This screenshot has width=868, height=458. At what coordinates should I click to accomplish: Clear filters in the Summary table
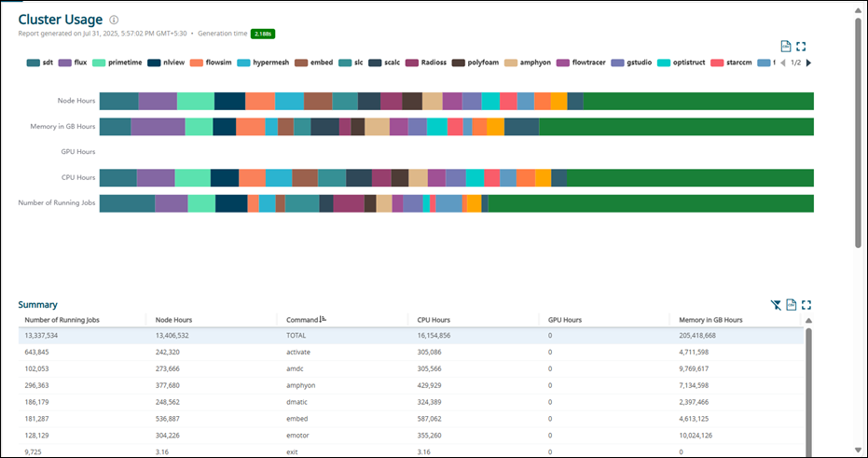(x=776, y=305)
